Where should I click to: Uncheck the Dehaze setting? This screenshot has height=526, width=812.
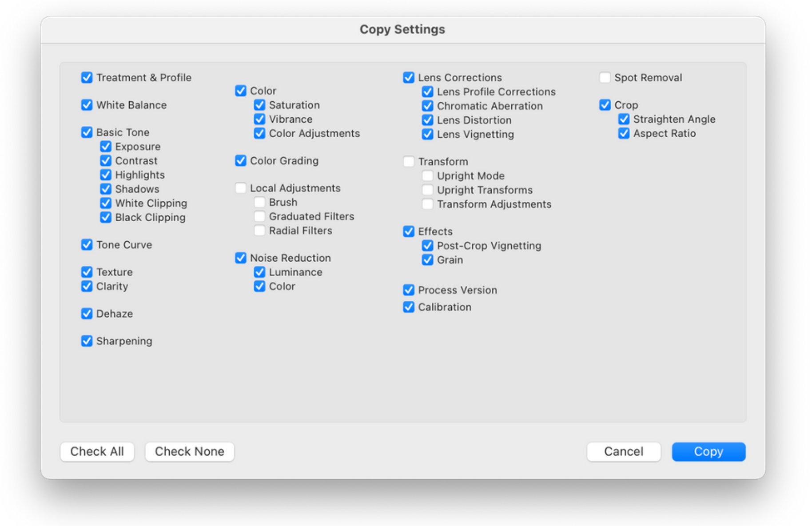[x=87, y=314]
